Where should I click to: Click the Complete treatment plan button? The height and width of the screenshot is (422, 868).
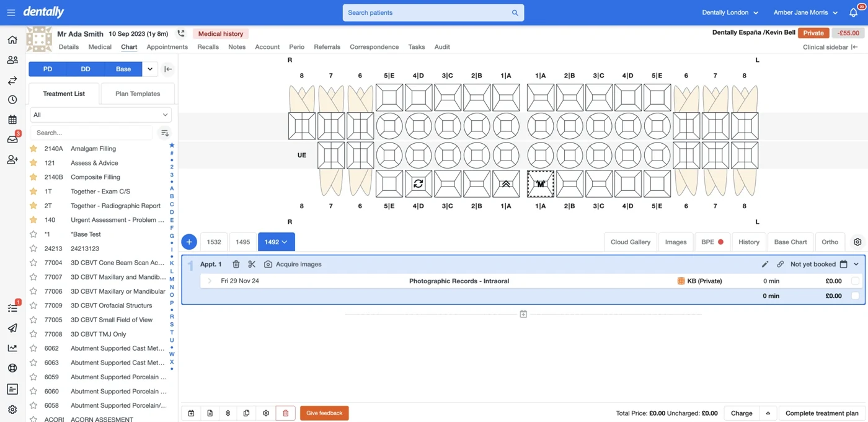click(x=822, y=413)
